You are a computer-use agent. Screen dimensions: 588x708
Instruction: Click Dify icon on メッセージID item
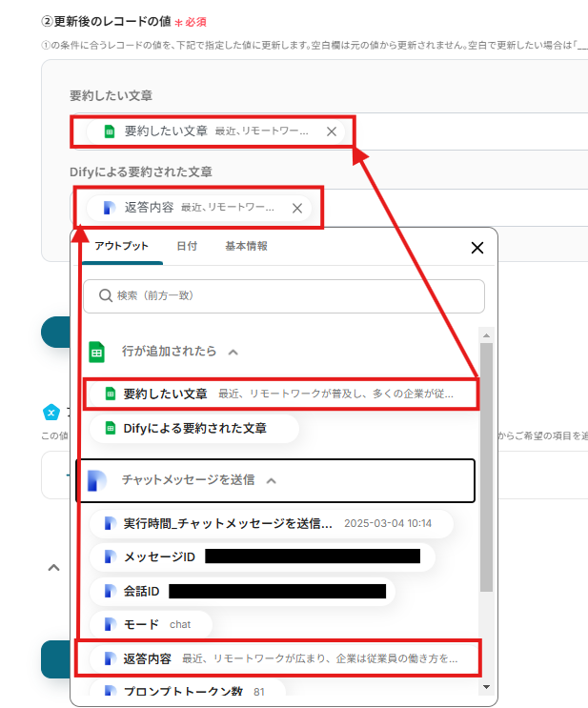point(111,556)
